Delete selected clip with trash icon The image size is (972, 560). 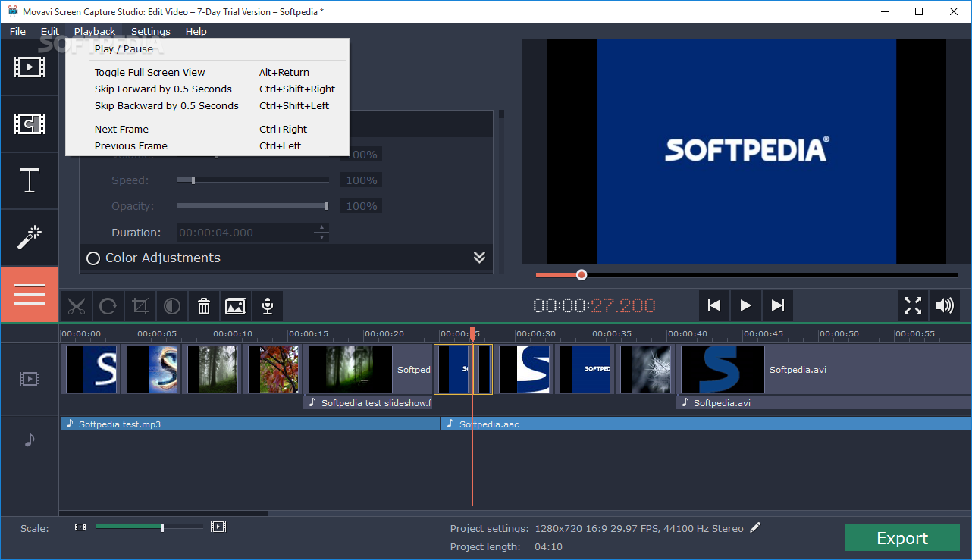coord(204,306)
